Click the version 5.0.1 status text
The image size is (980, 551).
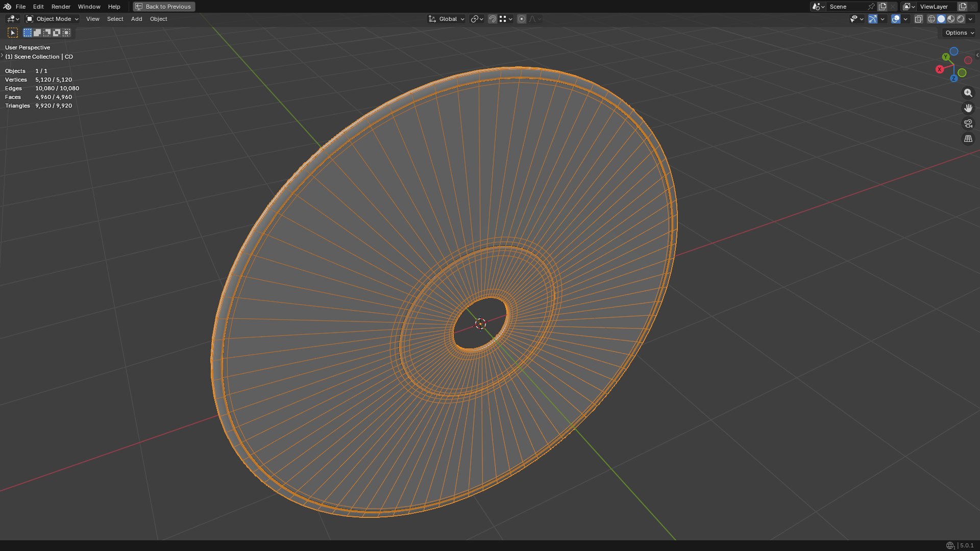966,545
